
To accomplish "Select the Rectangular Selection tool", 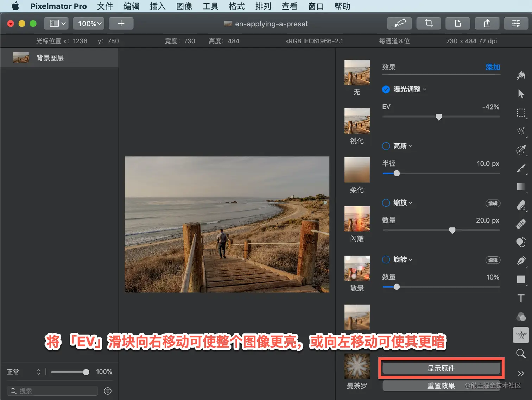I will 521,113.
